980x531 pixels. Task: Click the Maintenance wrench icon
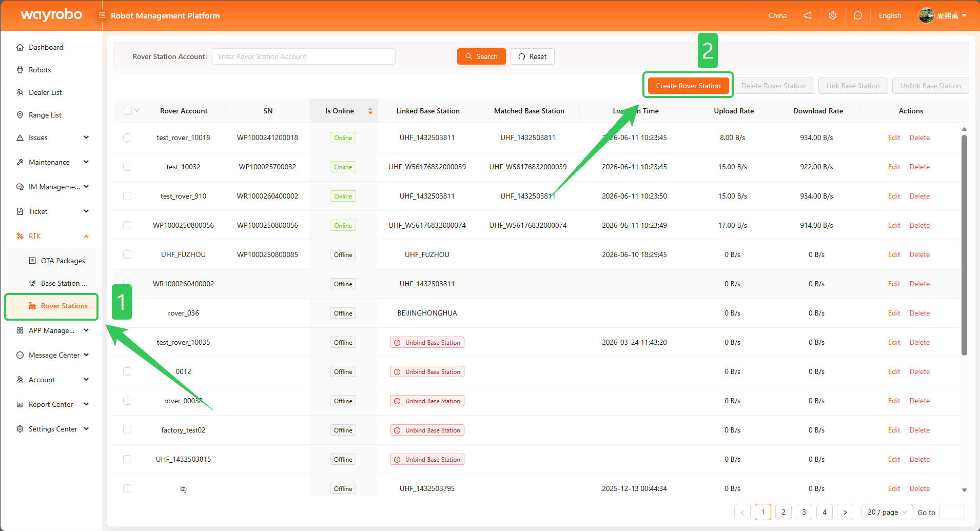coord(20,162)
